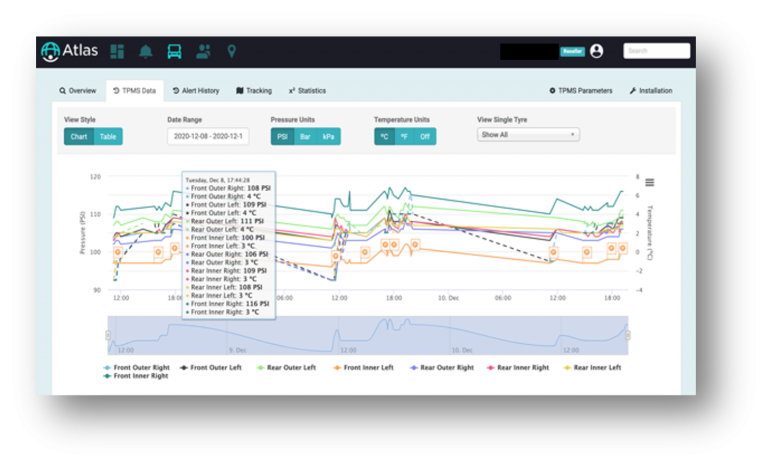Switch view style to Table
This screenshot has height=468, width=768.
(x=108, y=137)
